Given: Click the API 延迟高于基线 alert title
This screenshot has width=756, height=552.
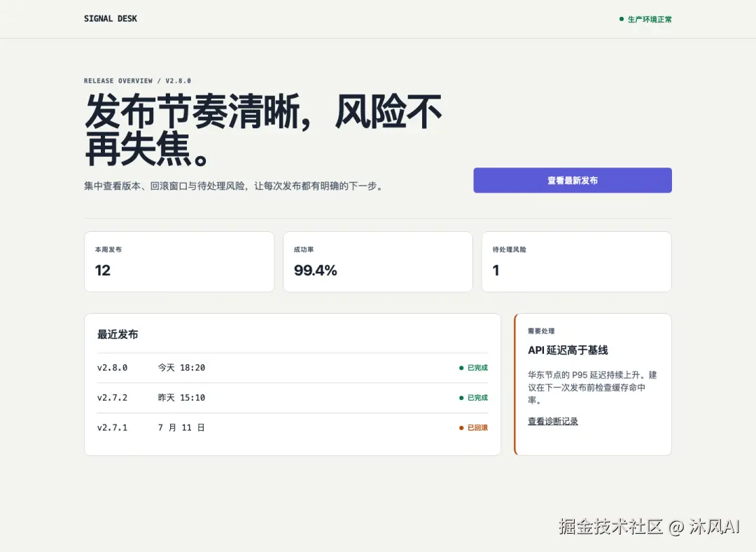Looking at the screenshot, I should point(568,350).
